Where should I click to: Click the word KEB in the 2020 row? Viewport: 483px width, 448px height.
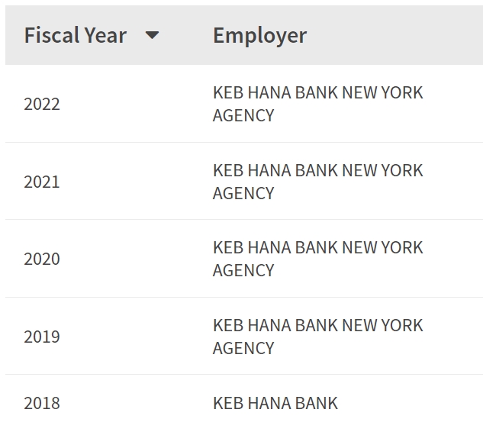[x=227, y=247]
